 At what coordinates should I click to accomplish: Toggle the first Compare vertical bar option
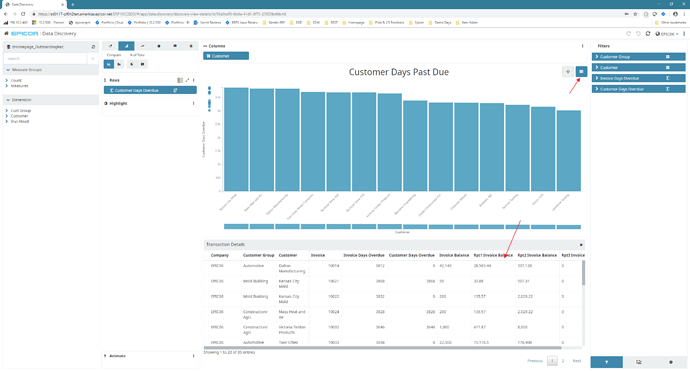pos(109,64)
